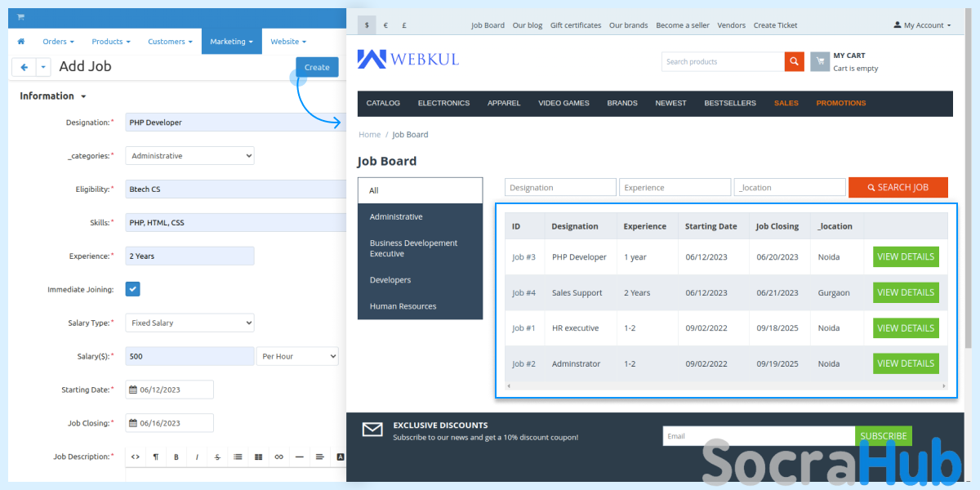980x490 pixels.
Task: Apply italic in Job Description editor
Action: [197, 457]
